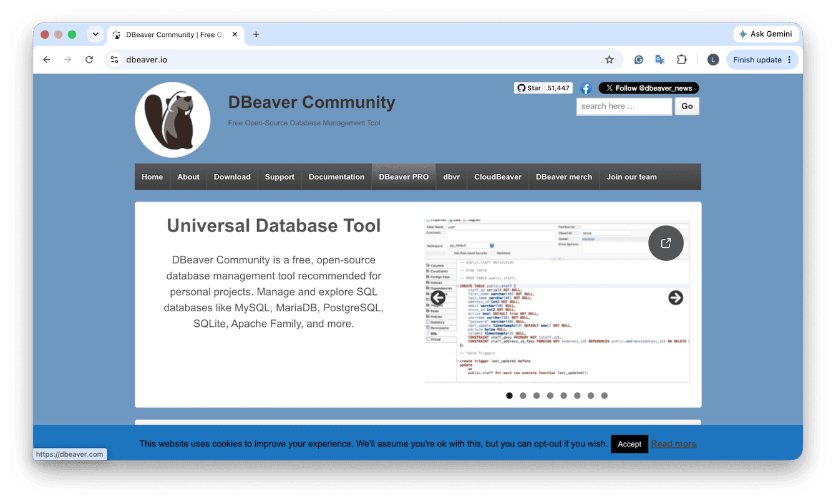Open the About menu item
Image resolution: width=836 pixels, height=504 pixels.
pyautogui.click(x=188, y=177)
